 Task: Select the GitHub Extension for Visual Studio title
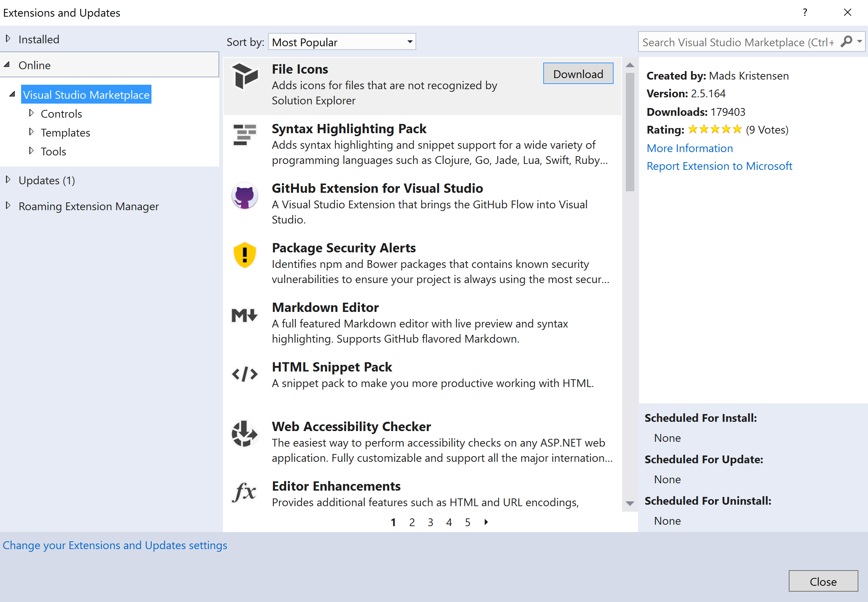pyautogui.click(x=377, y=188)
